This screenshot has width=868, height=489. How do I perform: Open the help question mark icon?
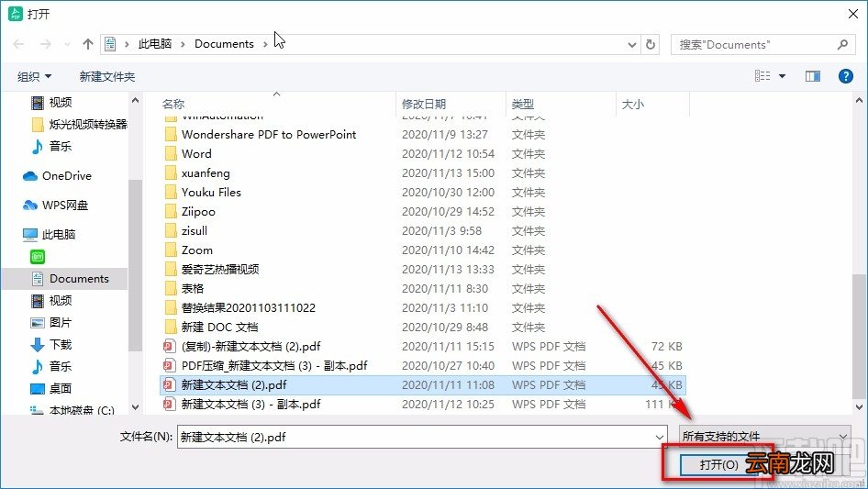tap(845, 76)
